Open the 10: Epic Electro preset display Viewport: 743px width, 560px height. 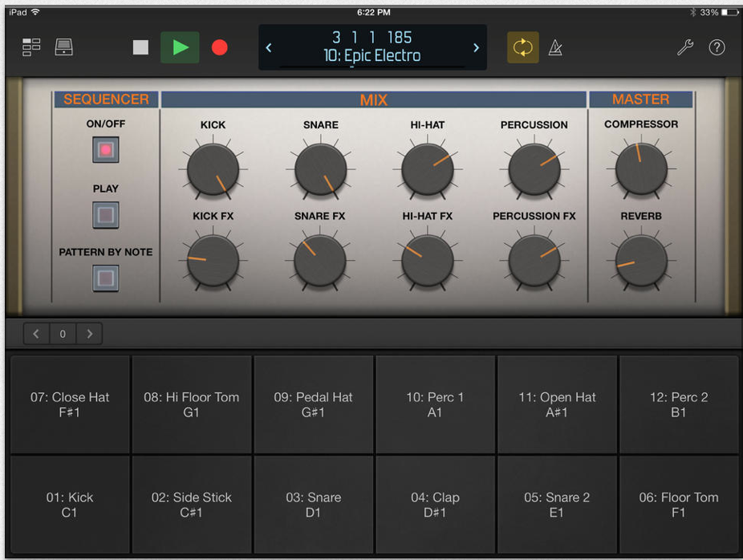[372, 47]
